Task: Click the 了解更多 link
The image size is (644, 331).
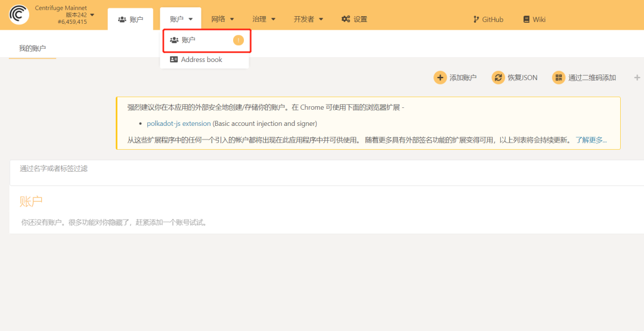Action: 591,140
